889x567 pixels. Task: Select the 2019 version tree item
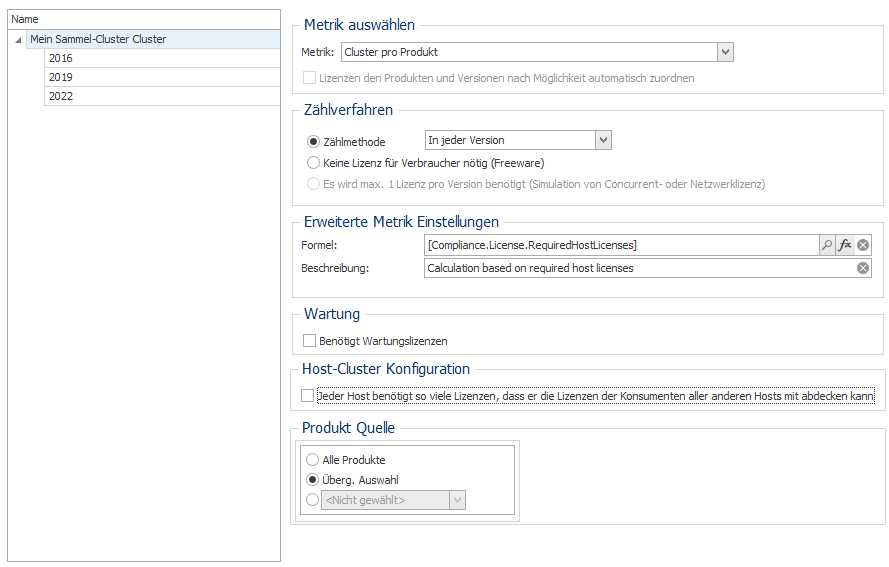click(x=162, y=77)
